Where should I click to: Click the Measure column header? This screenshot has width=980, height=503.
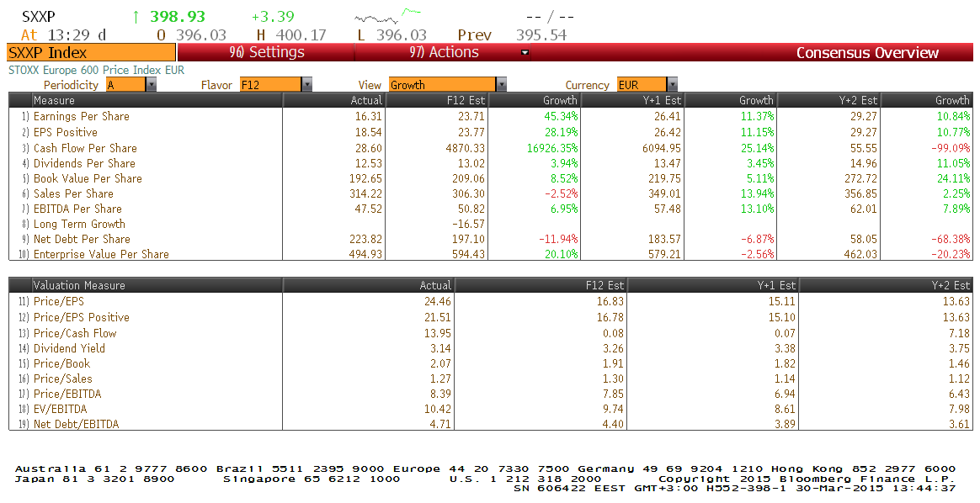tap(157, 100)
